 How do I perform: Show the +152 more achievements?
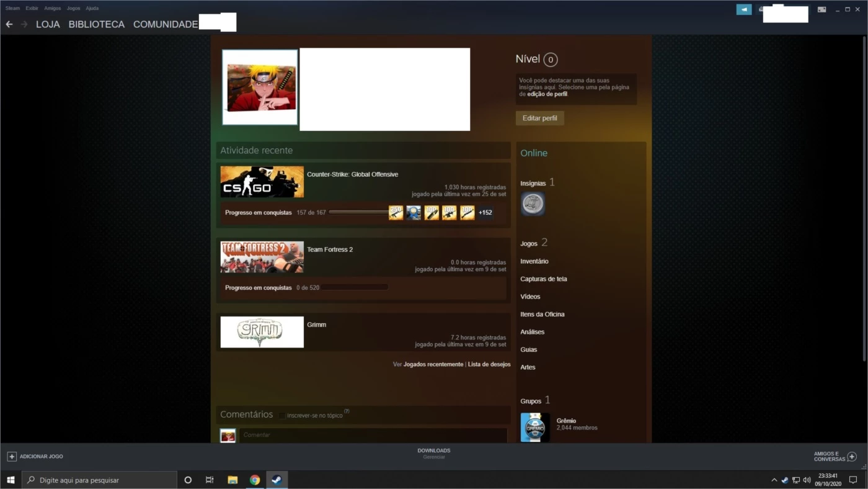[485, 212]
